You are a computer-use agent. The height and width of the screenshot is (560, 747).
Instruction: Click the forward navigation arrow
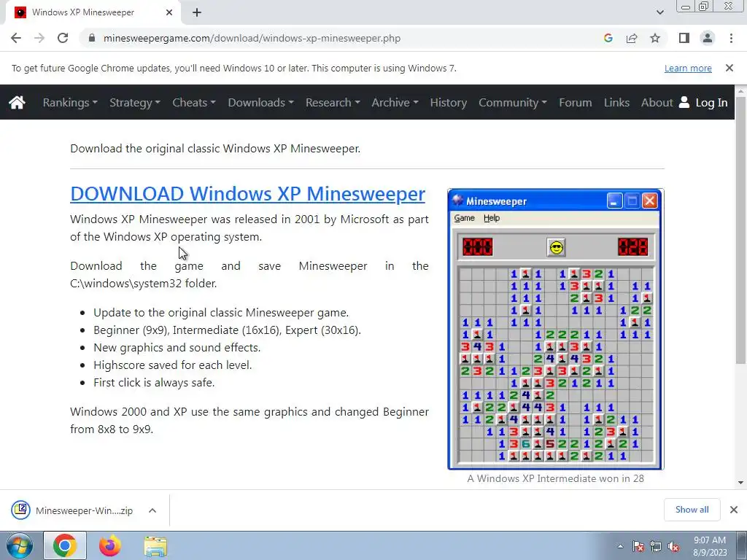coord(39,38)
